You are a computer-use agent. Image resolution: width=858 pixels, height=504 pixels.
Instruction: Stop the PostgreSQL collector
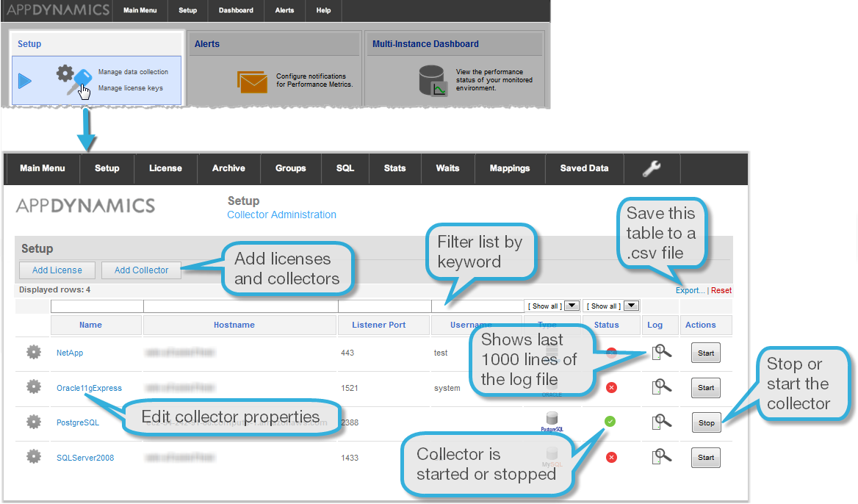coord(707,423)
